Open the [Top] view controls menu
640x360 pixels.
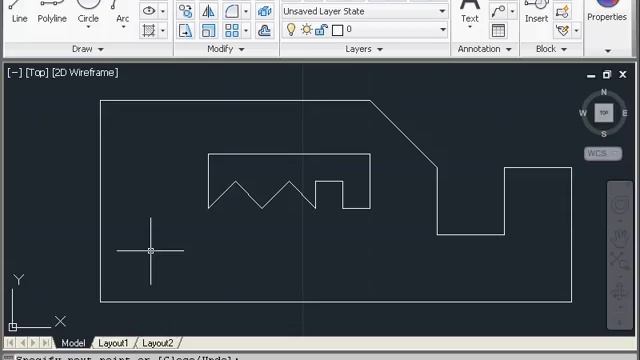coord(37,73)
